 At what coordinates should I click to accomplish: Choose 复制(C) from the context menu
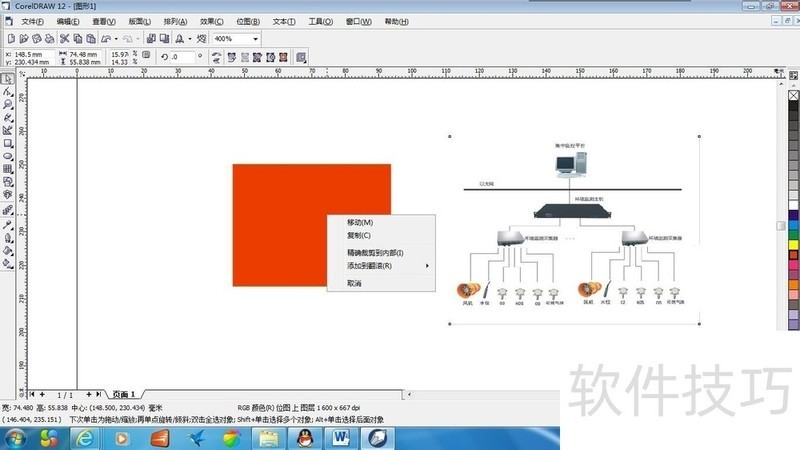[x=359, y=235]
